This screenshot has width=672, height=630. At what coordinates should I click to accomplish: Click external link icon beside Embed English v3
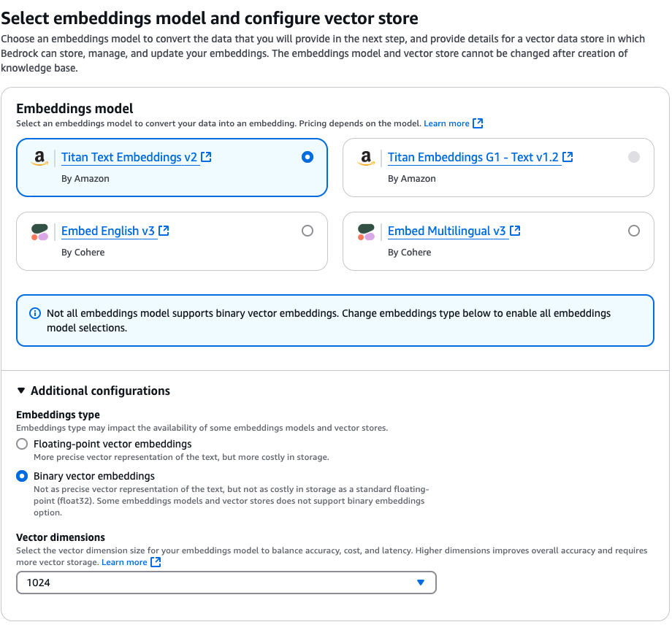pos(164,231)
